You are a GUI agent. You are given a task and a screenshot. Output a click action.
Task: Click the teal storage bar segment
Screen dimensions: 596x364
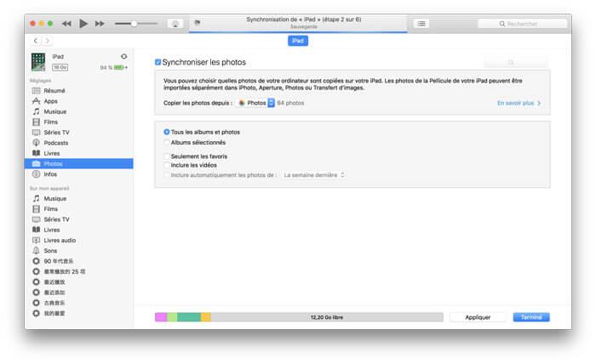189,317
